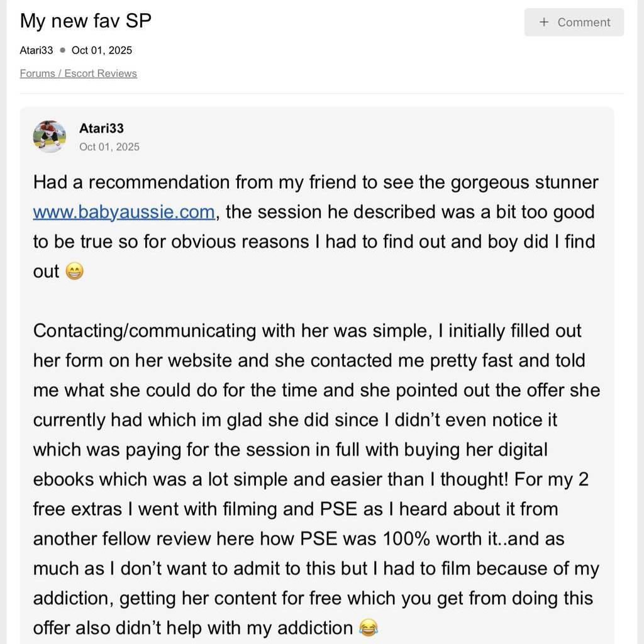Click the laughing-tears emoji ending the post
Viewport: 644px width, 644px height.
pyautogui.click(x=369, y=628)
